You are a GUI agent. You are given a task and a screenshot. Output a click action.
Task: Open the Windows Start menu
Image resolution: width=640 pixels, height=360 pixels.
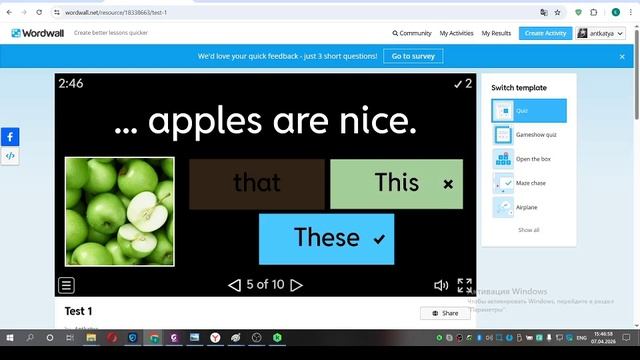[x=10, y=338]
